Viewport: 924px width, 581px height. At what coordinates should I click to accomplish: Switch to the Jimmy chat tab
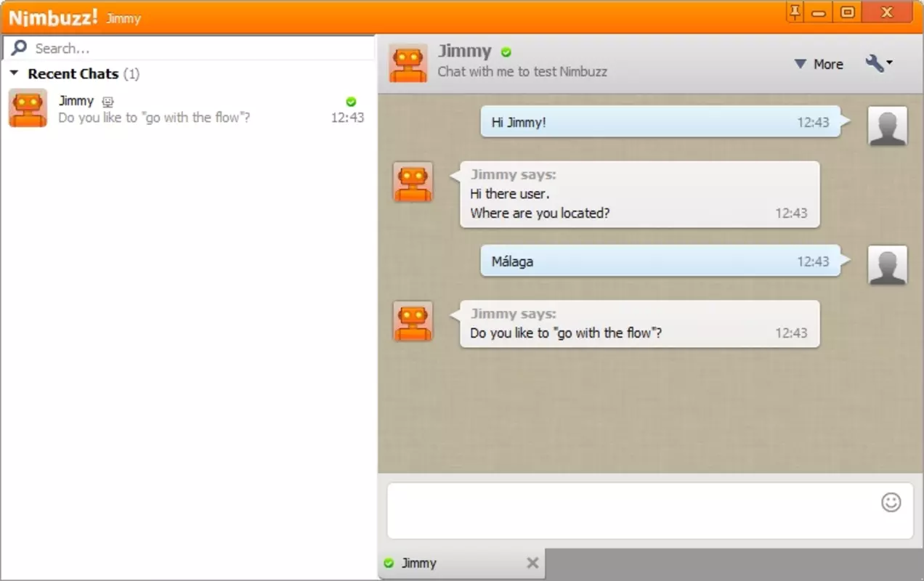coord(461,563)
